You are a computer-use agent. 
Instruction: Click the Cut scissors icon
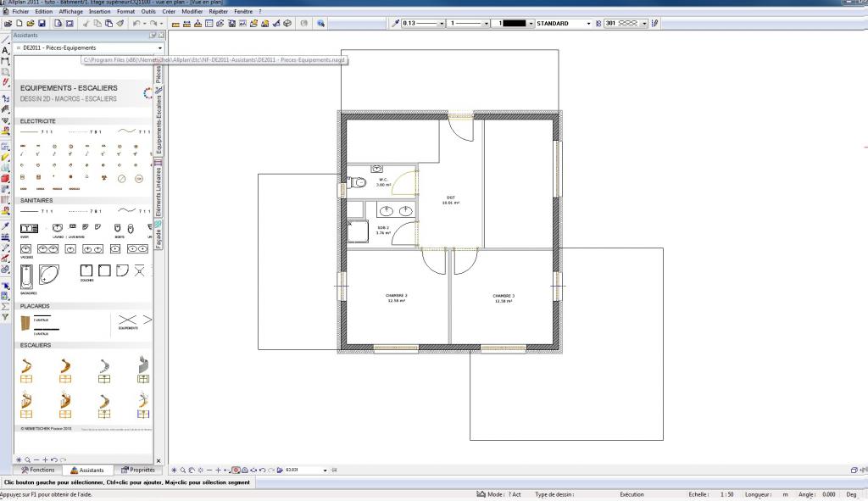tap(86, 24)
